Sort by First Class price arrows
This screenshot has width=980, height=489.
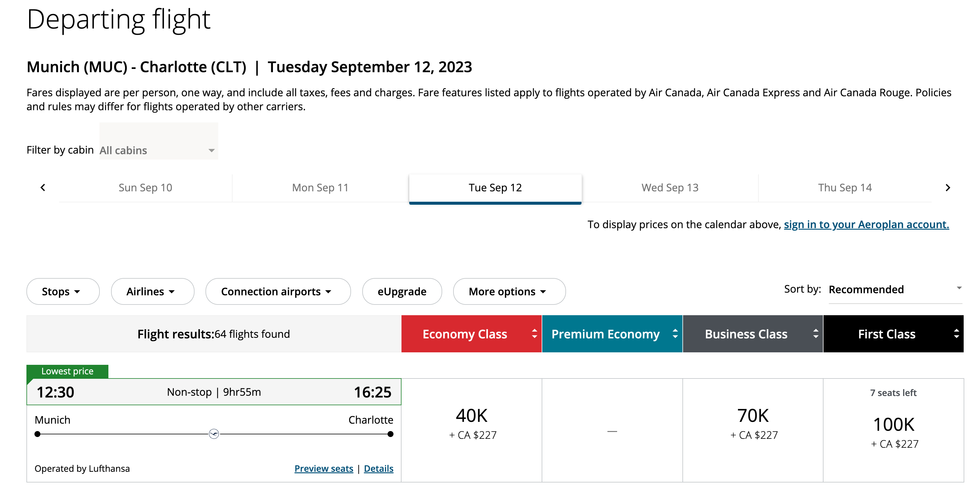[956, 334]
